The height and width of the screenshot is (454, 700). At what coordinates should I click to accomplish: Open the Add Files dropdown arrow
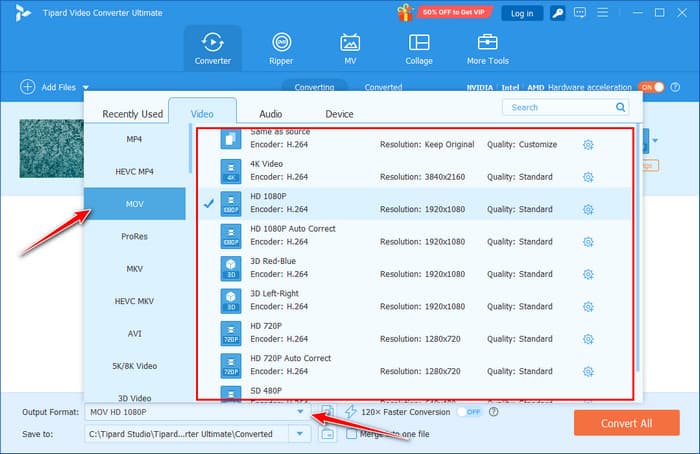pyautogui.click(x=86, y=88)
